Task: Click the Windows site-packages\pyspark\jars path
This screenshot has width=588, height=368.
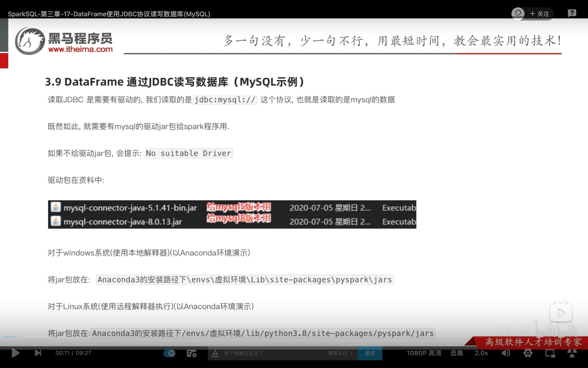Action: click(245, 280)
